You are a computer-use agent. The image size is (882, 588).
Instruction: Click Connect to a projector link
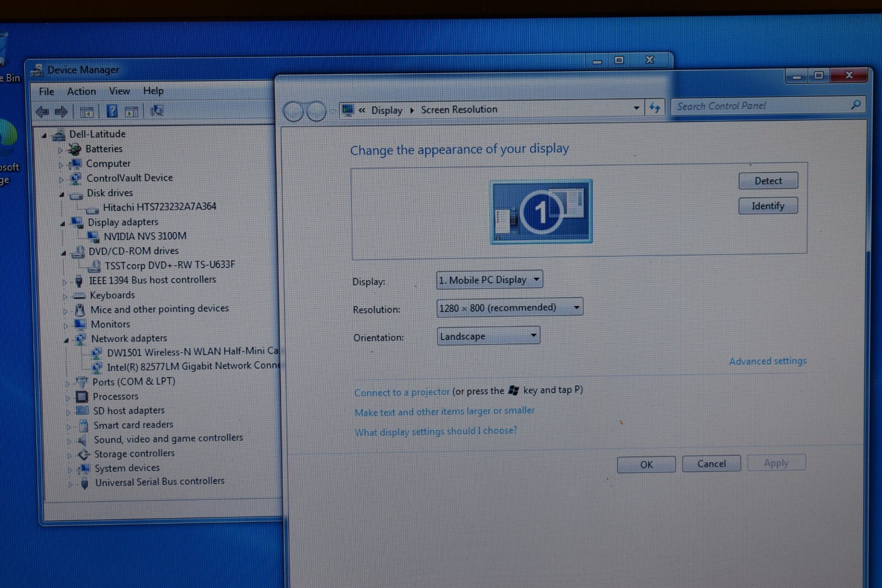pyautogui.click(x=402, y=392)
